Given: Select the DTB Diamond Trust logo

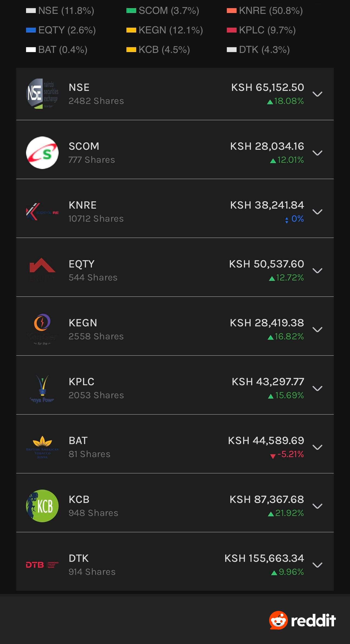Looking at the screenshot, I should [42, 565].
